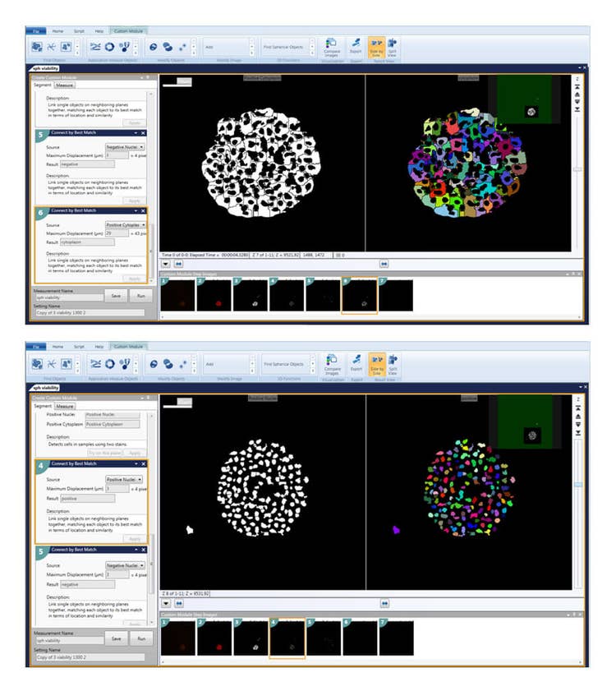The height and width of the screenshot is (691, 616).
Task: Click Run button in top window
Action: click(141, 296)
